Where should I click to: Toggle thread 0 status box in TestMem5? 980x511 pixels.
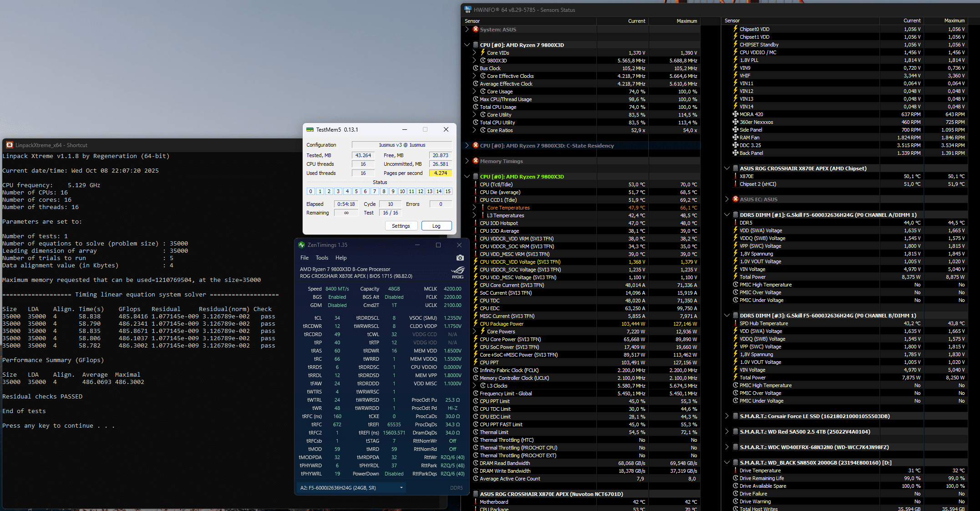pyautogui.click(x=310, y=191)
